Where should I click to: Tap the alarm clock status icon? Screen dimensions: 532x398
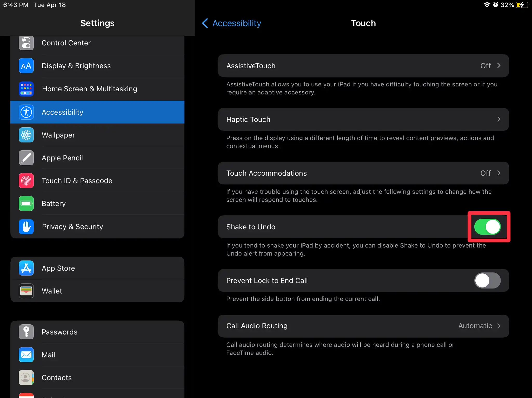coord(496,5)
